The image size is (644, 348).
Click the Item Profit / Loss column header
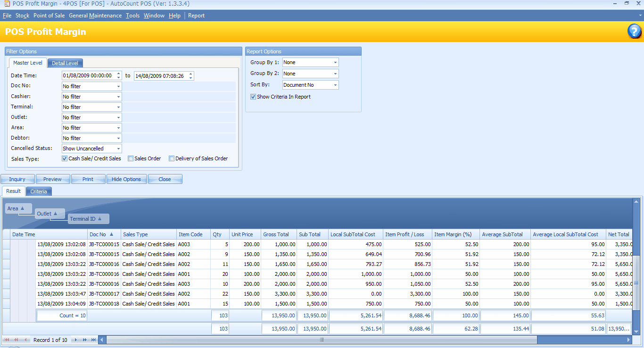408,234
